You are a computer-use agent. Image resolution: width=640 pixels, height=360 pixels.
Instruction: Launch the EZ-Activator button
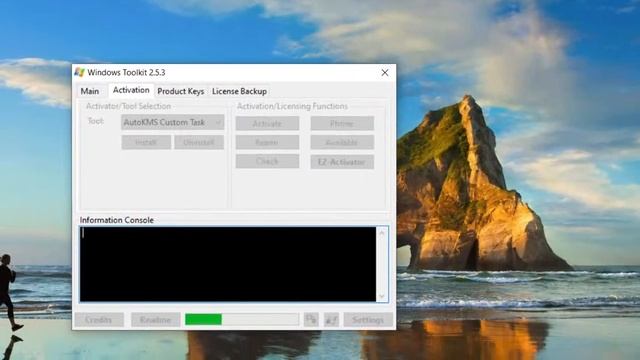coord(342,162)
